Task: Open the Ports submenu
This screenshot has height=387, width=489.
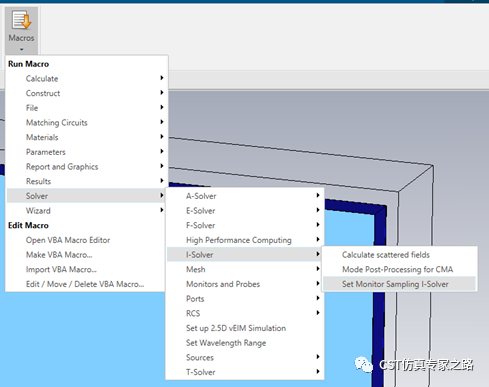Action: (245, 298)
